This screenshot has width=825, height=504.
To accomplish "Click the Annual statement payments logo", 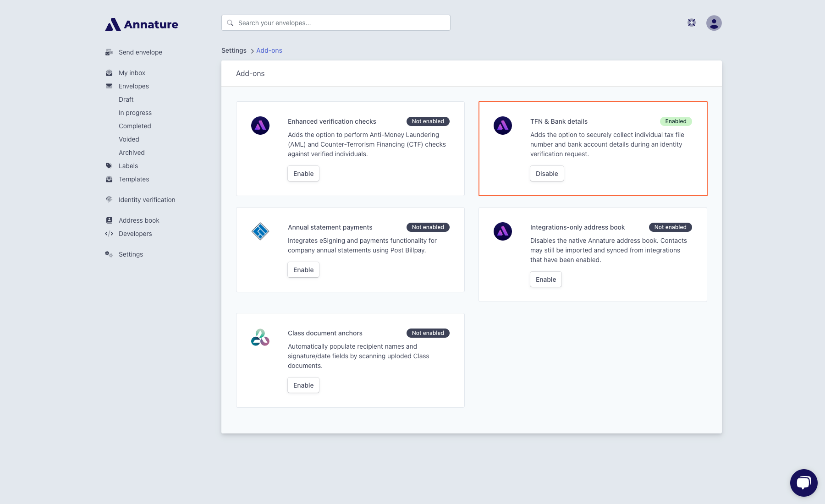I will (x=260, y=231).
